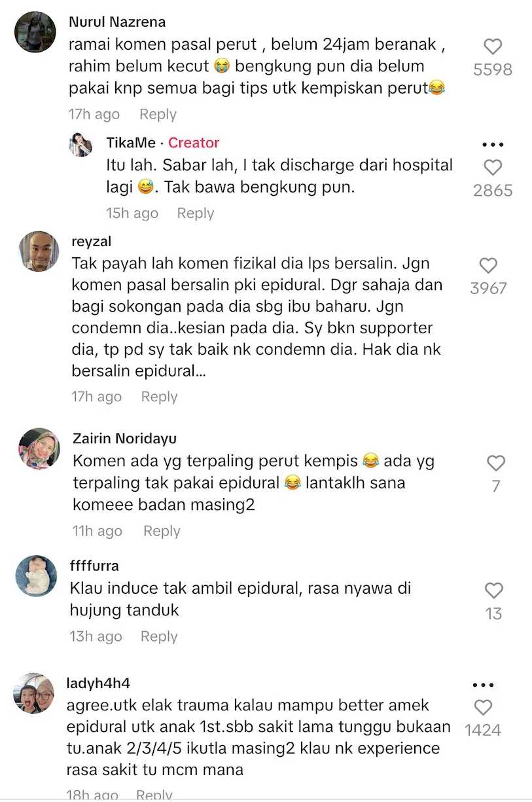Open reyzal's profile avatar
This screenshot has width=532, height=802.
(x=39, y=251)
